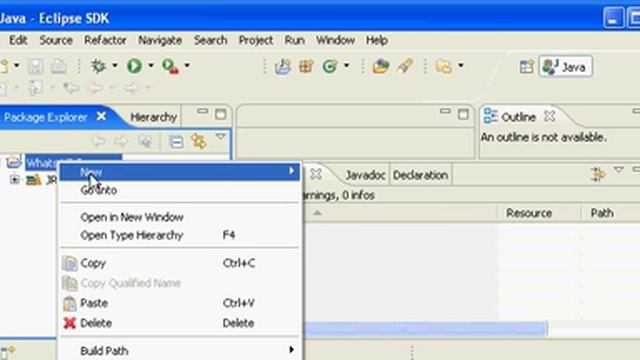
Task: Open the Debug dropdown arrow
Action: [115, 65]
